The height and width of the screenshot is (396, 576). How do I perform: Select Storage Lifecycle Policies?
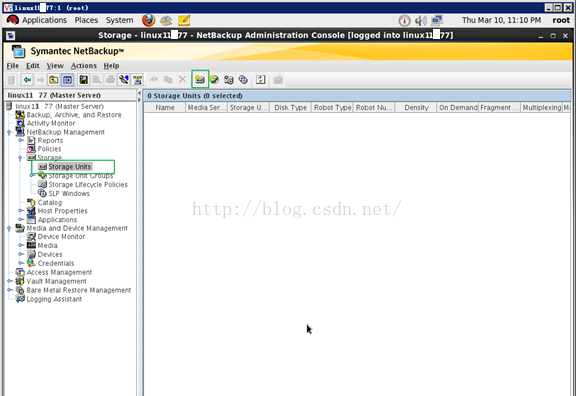pyautogui.click(x=88, y=184)
